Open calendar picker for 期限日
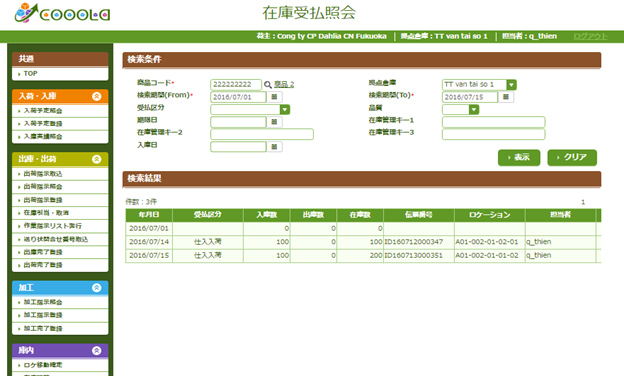 click(x=274, y=122)
